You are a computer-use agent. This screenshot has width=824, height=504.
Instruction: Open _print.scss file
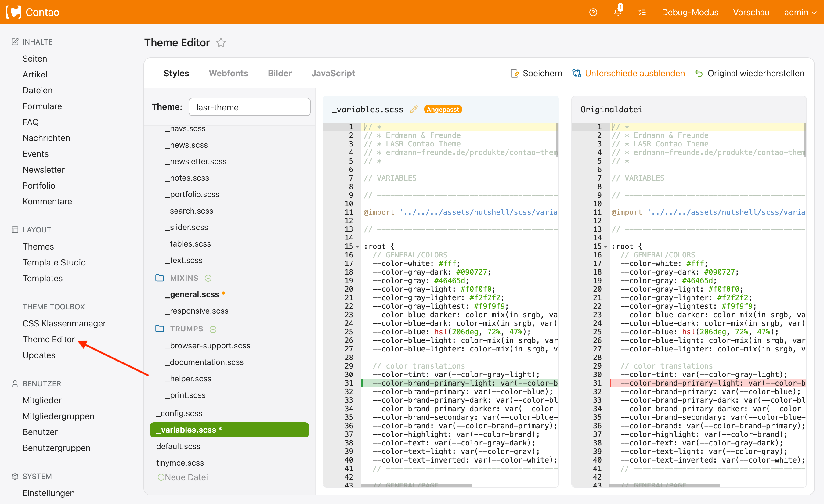click(x=186, y=395)
